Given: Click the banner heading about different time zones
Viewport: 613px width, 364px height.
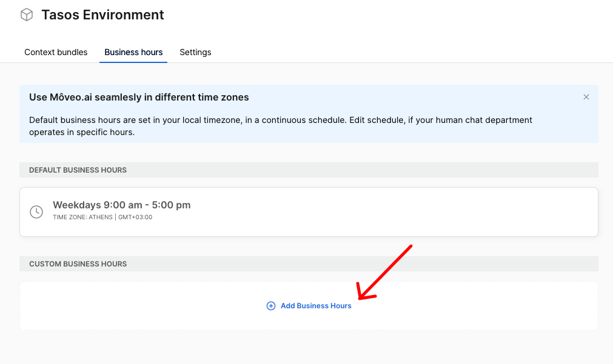Looking at the screenshot, I should [139, 97].
